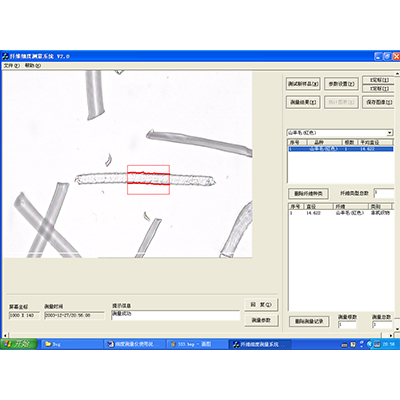Click the 测量参数 button
The image size is (400, 400).
(261, 320)
